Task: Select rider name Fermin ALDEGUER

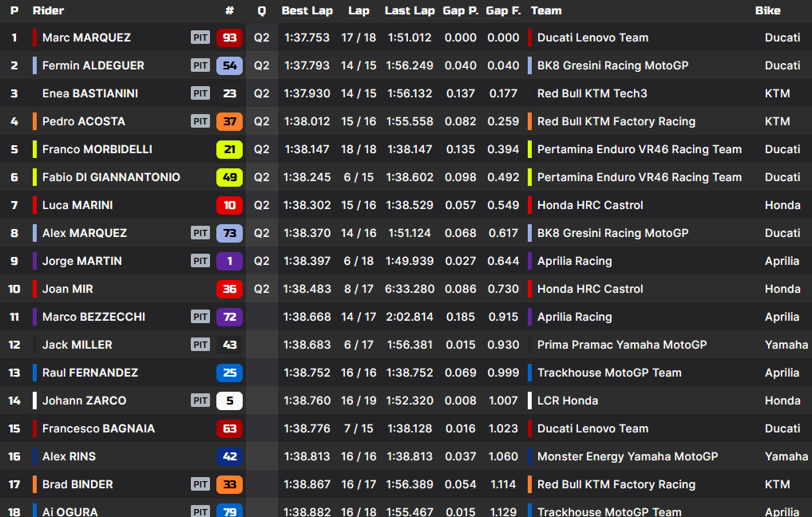Action: tap(93, 65)
